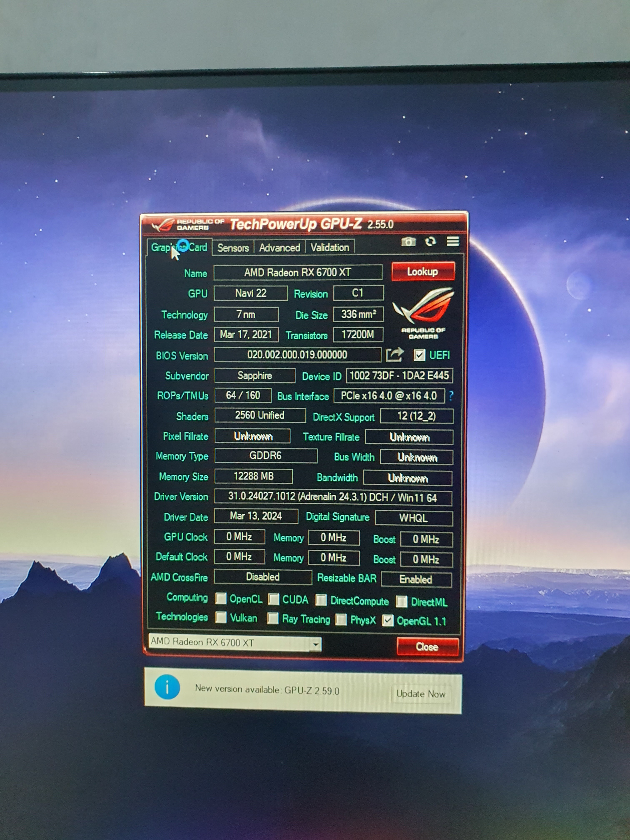Enable the OpenCL checkbox
This screenshot has width=630, height=840.
pyautogui.click(x=221, y=599)
